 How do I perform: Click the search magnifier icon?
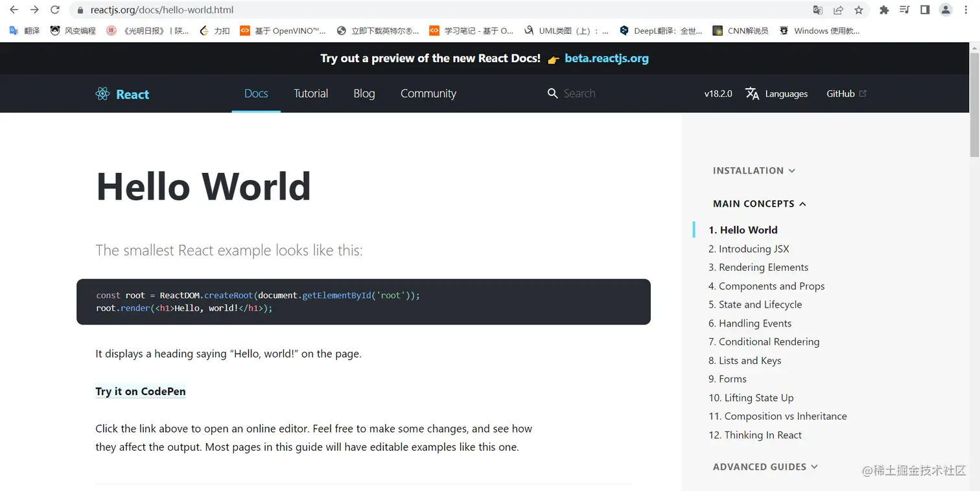tap(552, 93)
